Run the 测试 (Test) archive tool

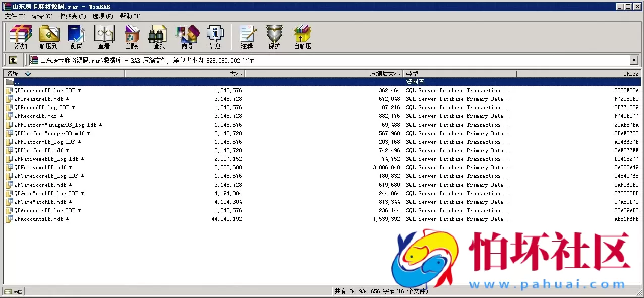coord(76,37)
